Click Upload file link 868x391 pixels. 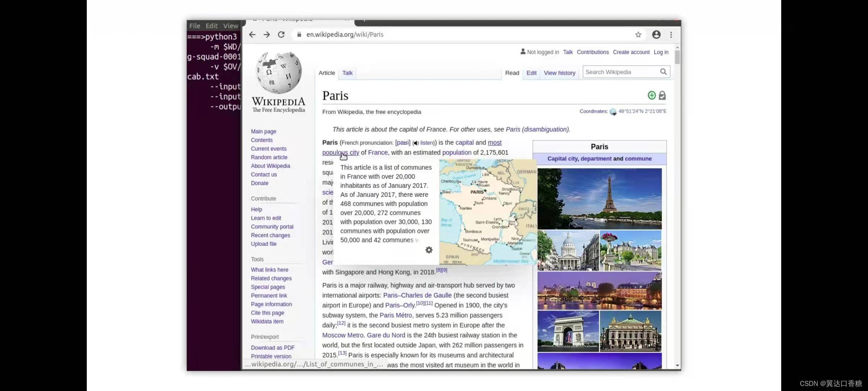264,244
